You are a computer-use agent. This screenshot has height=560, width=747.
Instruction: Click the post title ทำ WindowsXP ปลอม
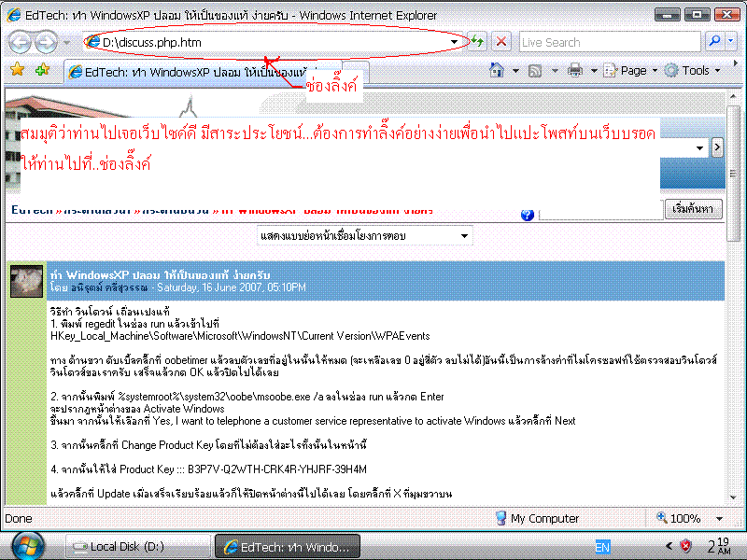(x=160, y=274)
